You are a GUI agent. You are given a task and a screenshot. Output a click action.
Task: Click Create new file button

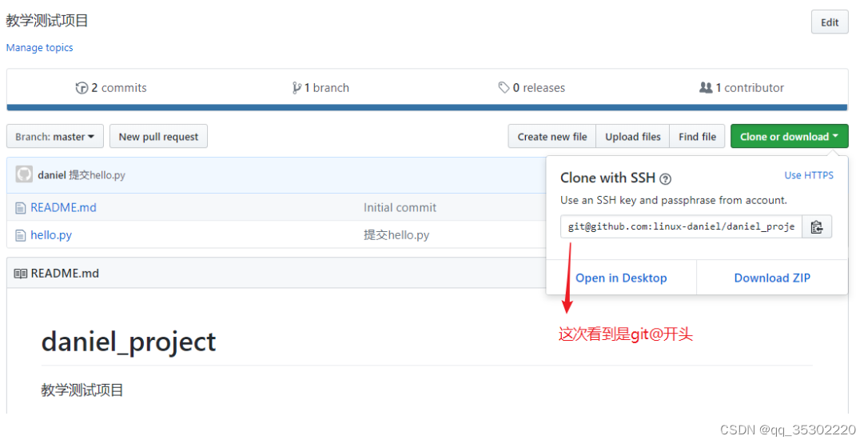click(552, 136)
